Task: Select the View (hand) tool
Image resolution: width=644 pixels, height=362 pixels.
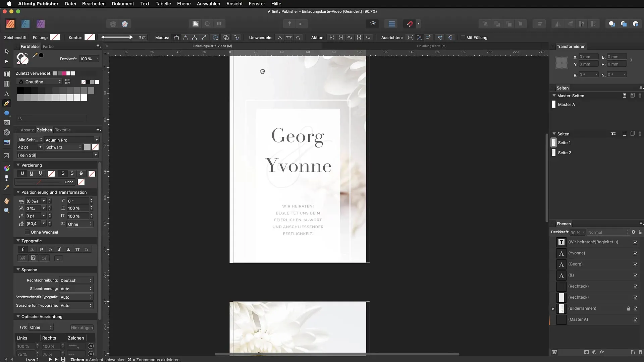Action: pyautogui.click(x=7, y=201)
